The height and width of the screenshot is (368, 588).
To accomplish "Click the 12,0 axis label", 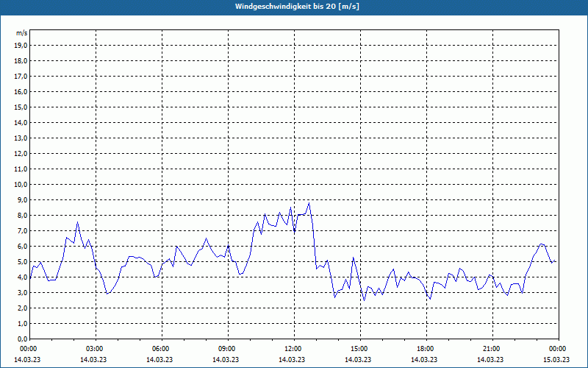I will click(x=21, y=154).
